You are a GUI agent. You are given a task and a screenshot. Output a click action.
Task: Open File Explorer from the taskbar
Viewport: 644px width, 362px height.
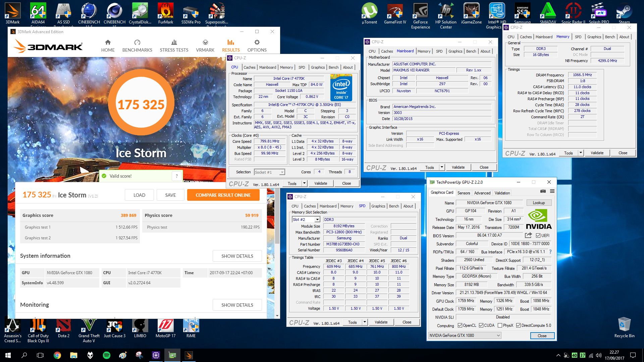(x=74, y=355)
